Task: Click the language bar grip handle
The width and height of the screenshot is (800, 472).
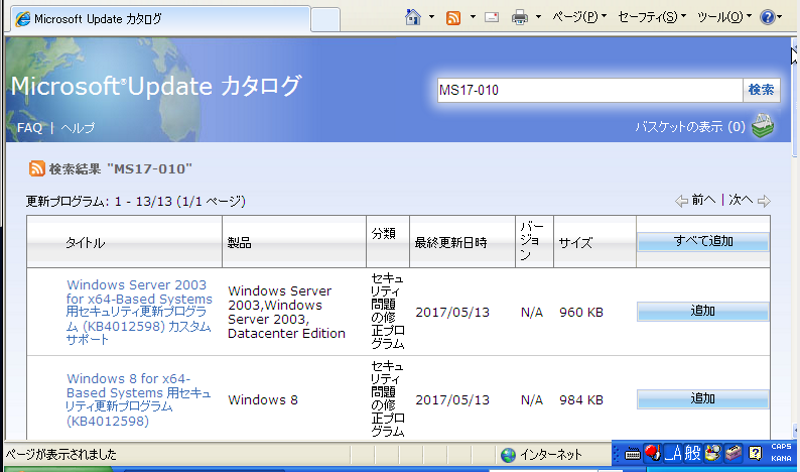Action: pos(616,453)
